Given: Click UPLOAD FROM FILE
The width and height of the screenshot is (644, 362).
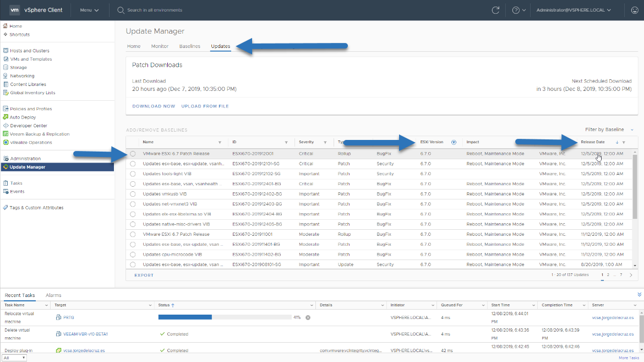Looking at the screenshot, I should click(x=205, y=106).
